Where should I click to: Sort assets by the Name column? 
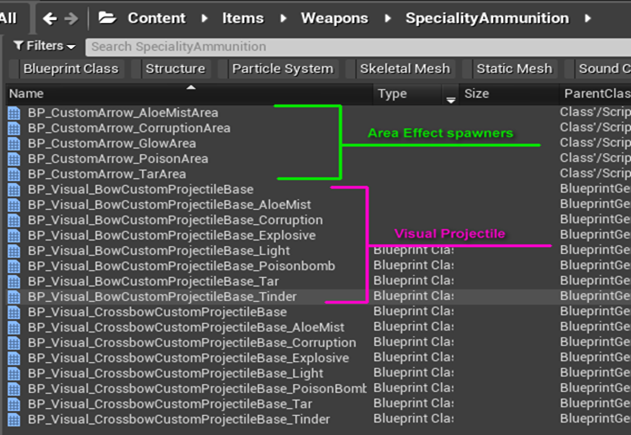tap(100, 94)
